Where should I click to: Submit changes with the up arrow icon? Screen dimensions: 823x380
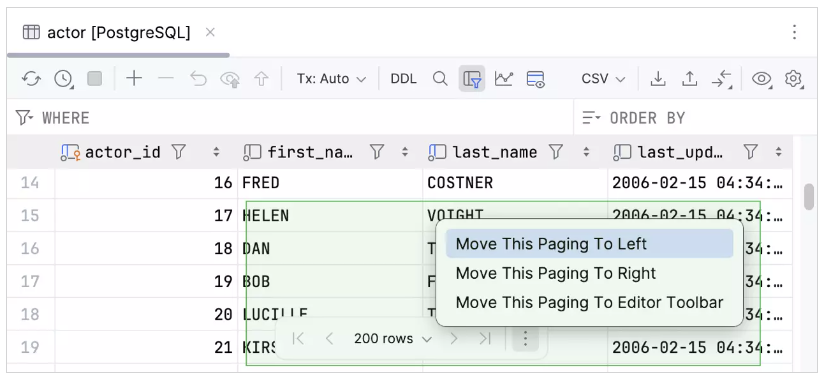coord(261,79)
